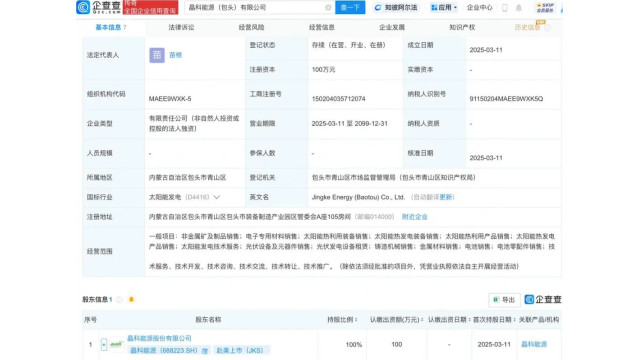640x360 pixels.
Task: Click the info icon beside 股东信息
Action: pos(119,300)
